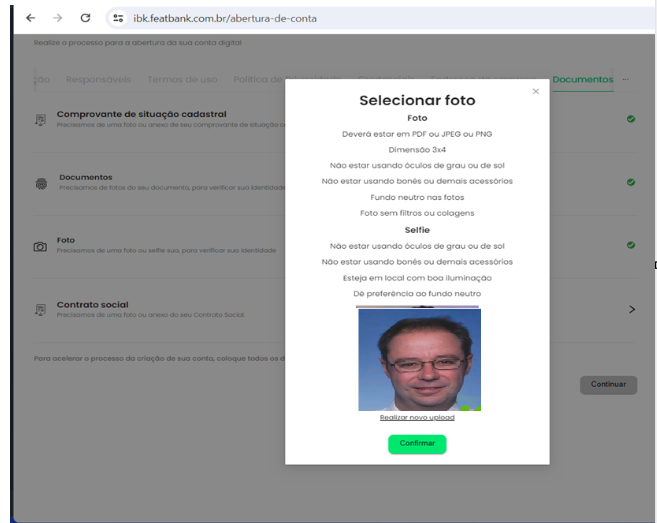
Task: Click the tabs overflow ellipsis
Action: (626, 79)
